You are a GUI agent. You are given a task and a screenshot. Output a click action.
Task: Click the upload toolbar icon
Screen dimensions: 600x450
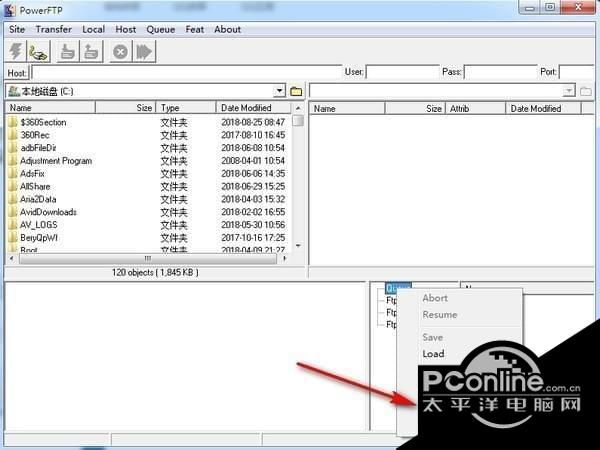pyautogui.click(x=91, y=51)
